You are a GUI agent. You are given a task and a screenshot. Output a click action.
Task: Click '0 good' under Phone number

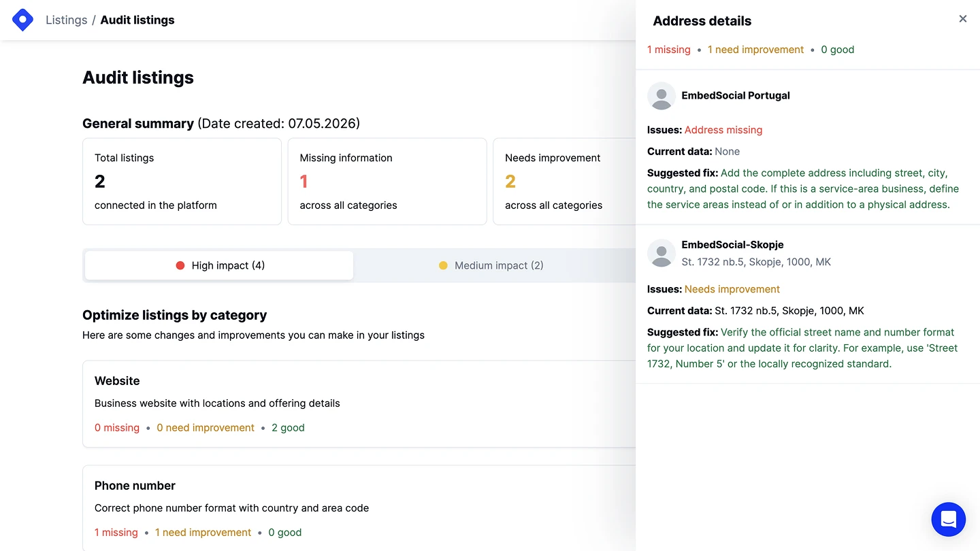(284, 533)
